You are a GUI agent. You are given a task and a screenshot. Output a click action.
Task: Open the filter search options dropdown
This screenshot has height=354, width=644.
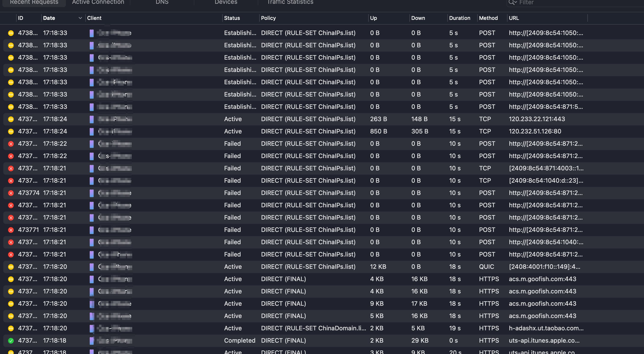coord(513,3)
